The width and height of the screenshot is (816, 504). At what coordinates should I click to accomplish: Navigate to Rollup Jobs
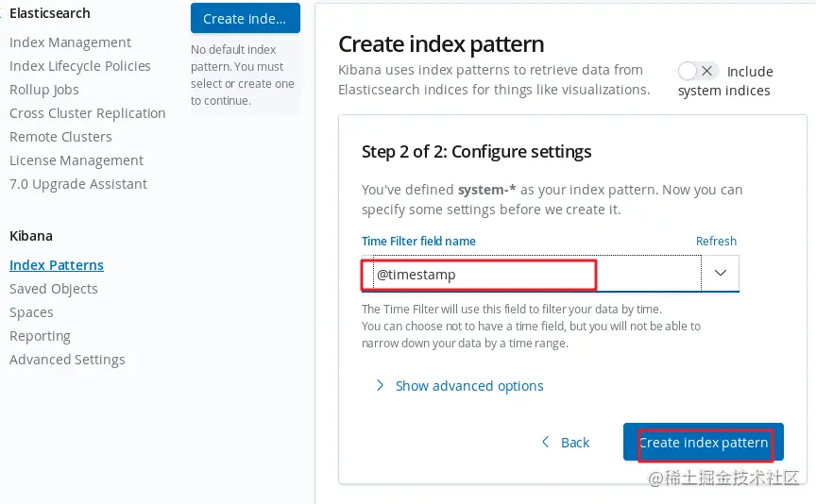[x=44, y=90]
